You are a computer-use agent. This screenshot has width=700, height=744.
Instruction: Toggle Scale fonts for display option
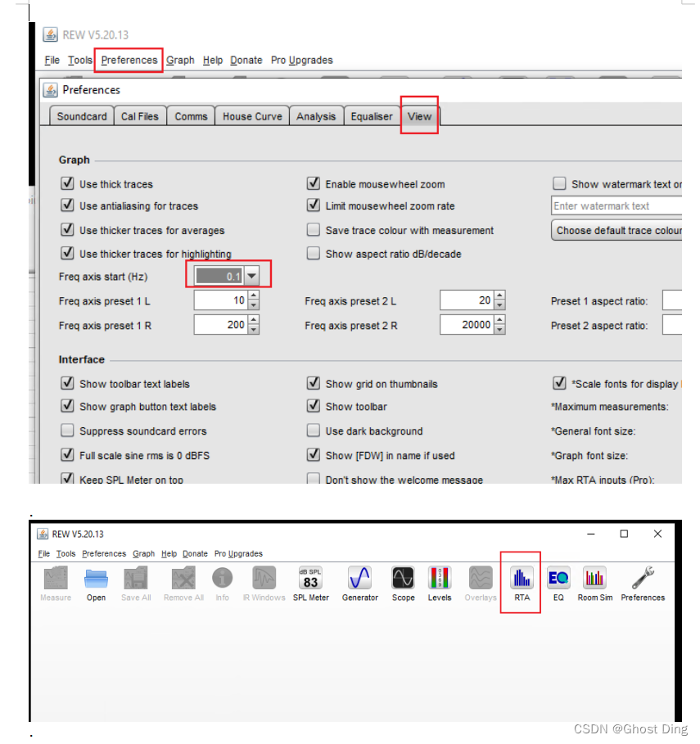pyautogui.click(x=559, y=383)
